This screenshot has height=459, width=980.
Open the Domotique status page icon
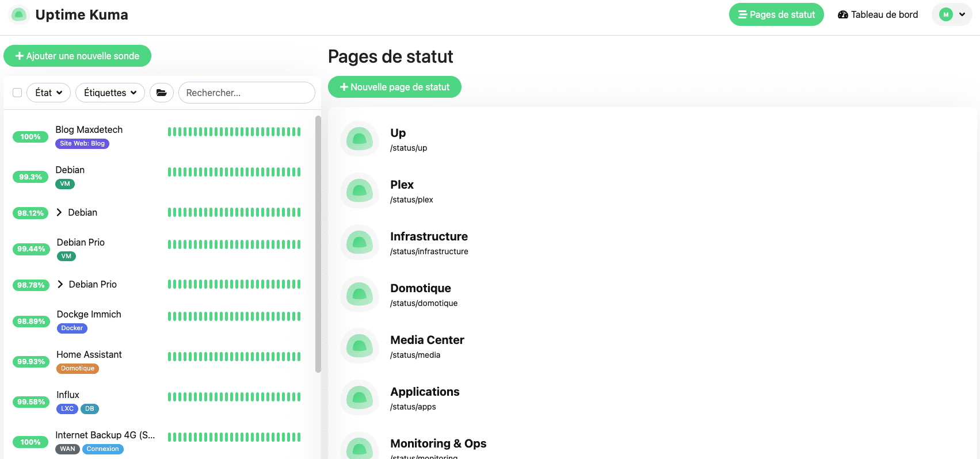(360, 294)
